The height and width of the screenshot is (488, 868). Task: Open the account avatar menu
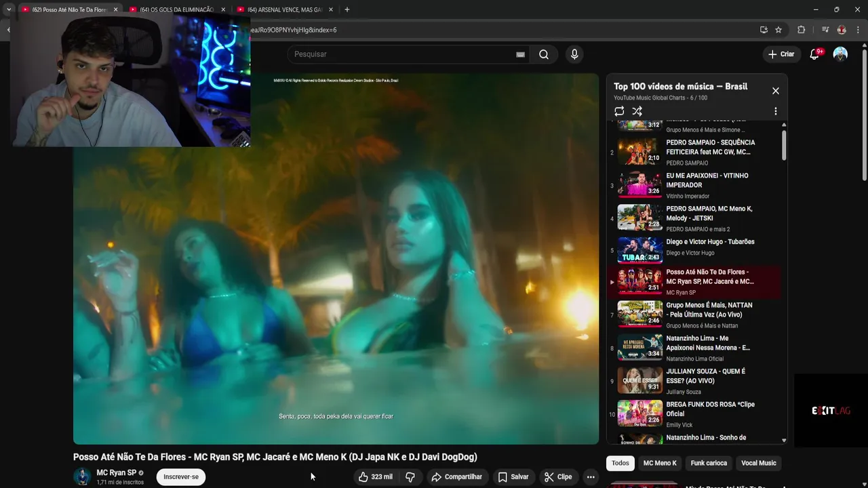click(840, 54)
